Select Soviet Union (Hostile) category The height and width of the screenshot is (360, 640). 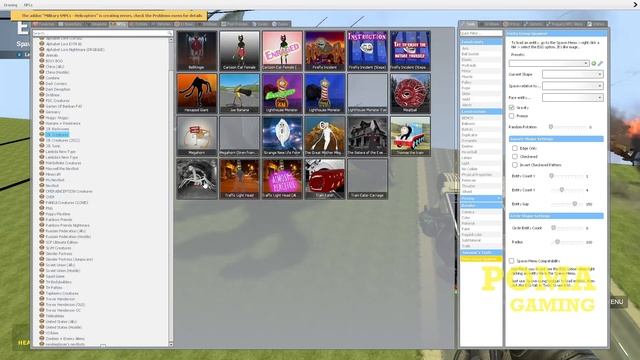62,271
